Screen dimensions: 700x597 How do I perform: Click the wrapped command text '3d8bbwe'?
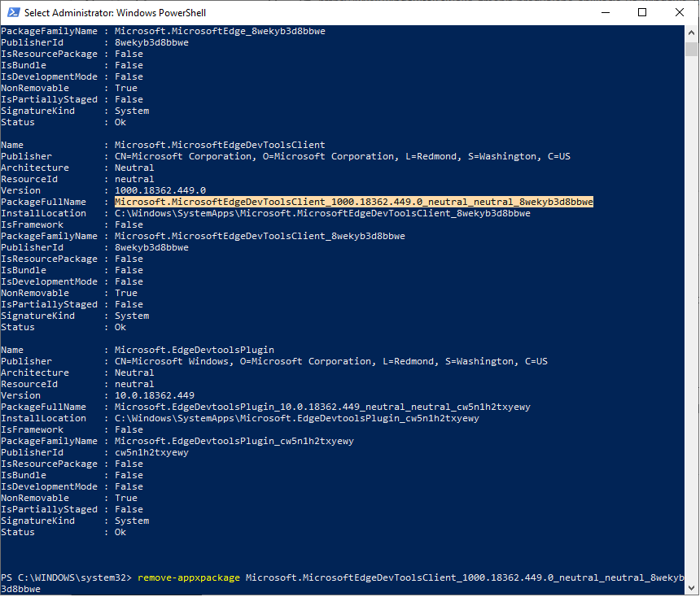pos(20,590)
